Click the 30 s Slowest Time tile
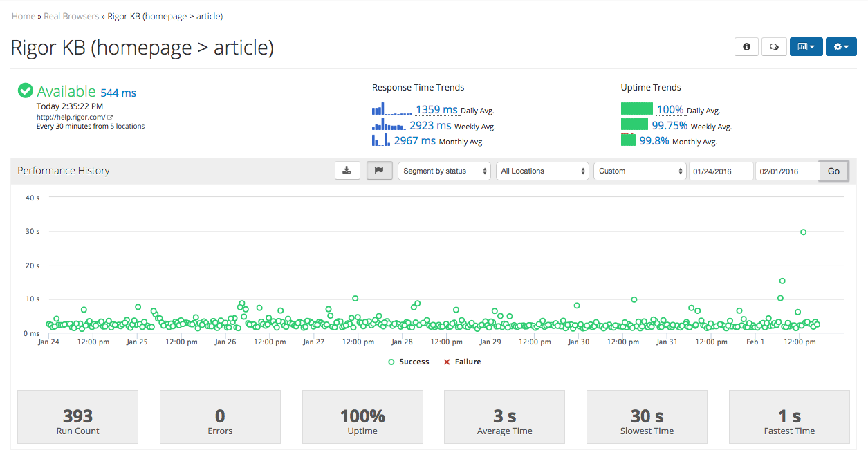 click(x=647, y=417)
